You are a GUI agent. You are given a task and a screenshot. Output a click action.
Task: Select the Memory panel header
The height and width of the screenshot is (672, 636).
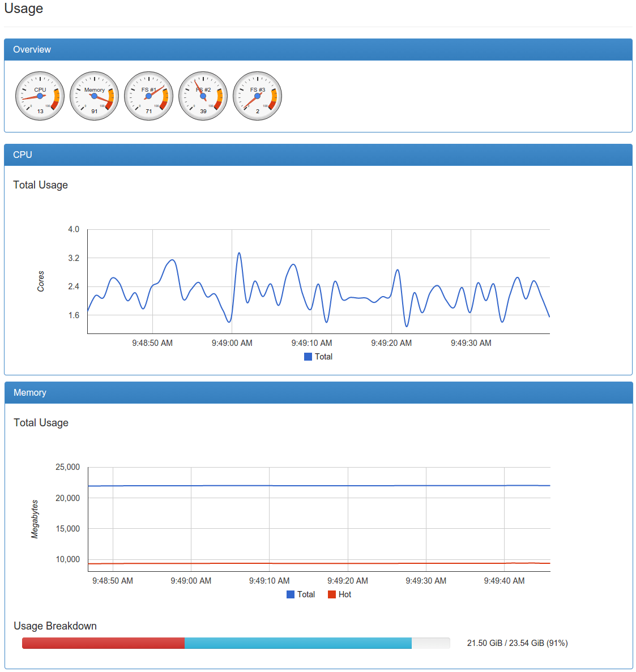coord(318,393)
